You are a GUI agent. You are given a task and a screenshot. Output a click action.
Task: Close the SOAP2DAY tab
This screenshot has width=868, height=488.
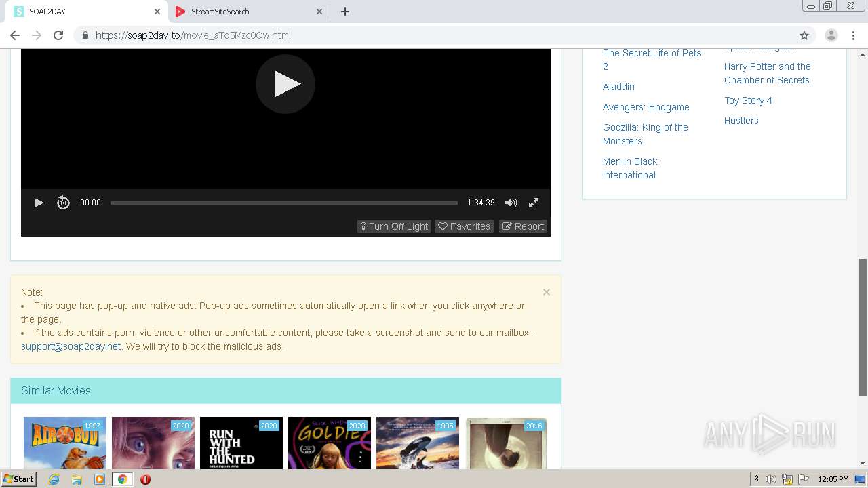pyautogui.click(x=157, y=12)
